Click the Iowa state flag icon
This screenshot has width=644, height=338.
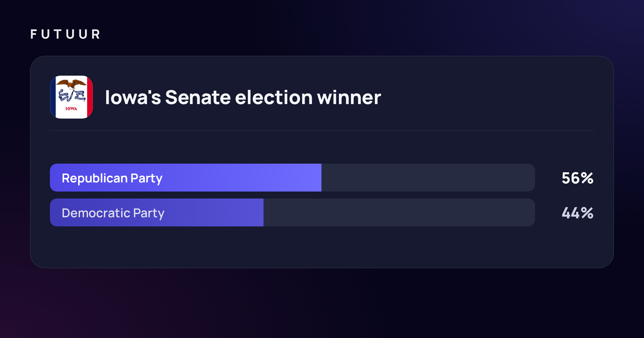click(x=71, y=97)
